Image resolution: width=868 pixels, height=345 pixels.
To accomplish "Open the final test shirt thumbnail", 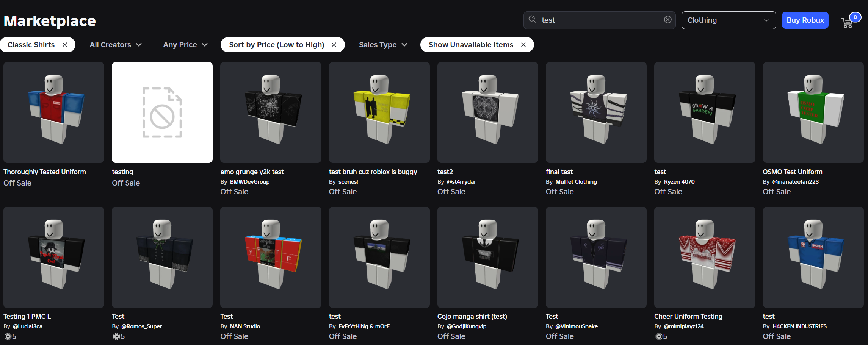I will coord(596,112).
